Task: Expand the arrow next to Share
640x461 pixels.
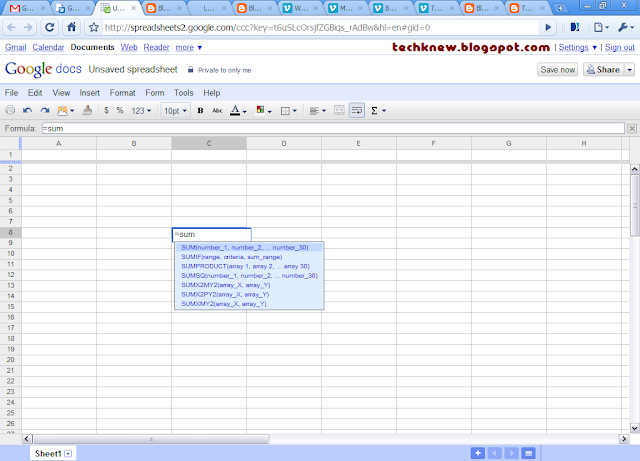Action: (629, 70)
